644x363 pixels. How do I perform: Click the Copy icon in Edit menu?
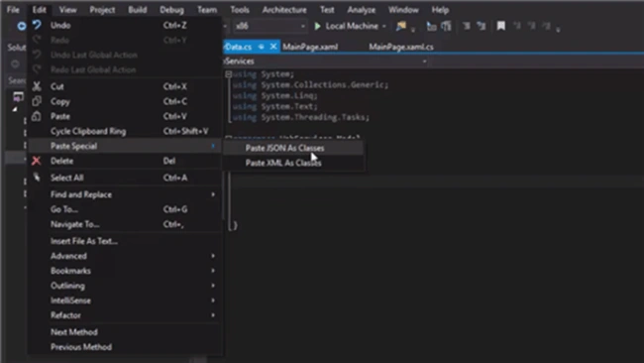point(37,101)
